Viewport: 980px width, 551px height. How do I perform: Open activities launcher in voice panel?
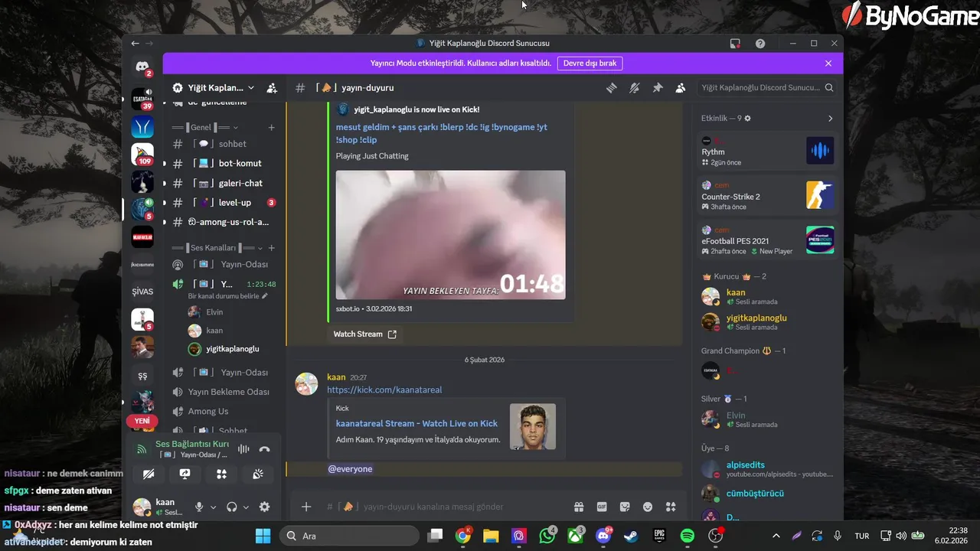221,474
